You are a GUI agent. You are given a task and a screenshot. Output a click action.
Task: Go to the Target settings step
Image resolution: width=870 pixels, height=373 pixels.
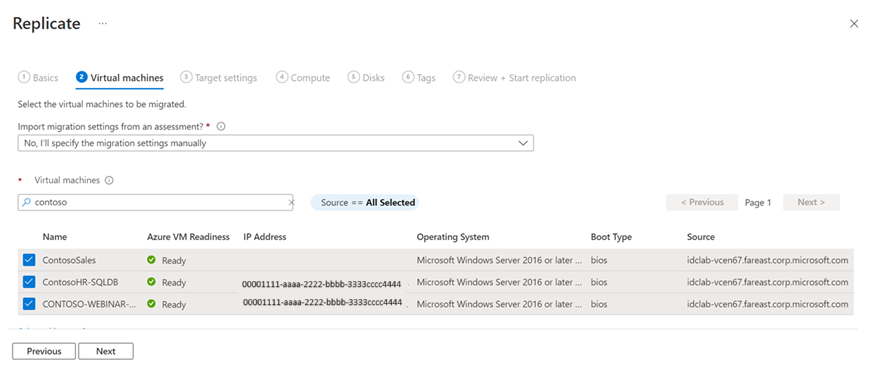tap(219, 78)
